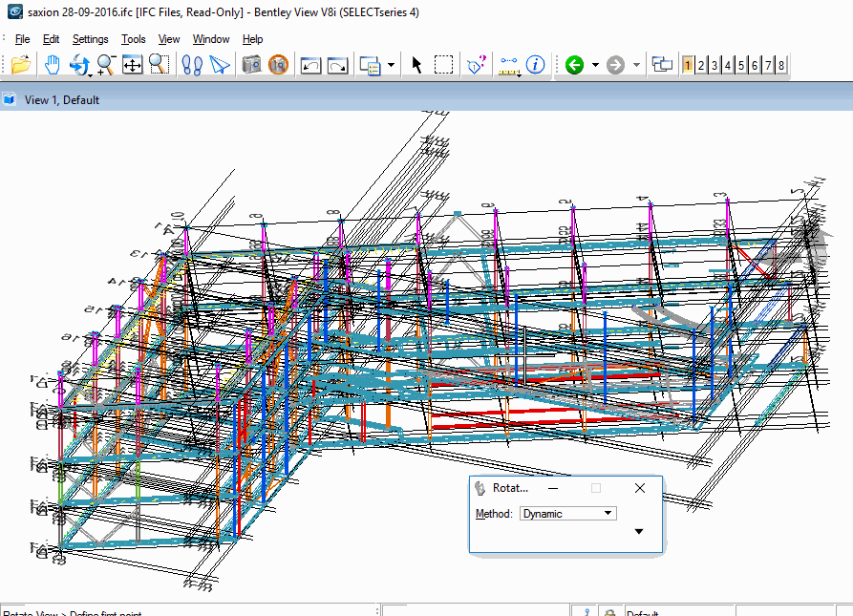Open the Edit menu
The width and height of the screenshot is (853, 616).
(52, 39)
